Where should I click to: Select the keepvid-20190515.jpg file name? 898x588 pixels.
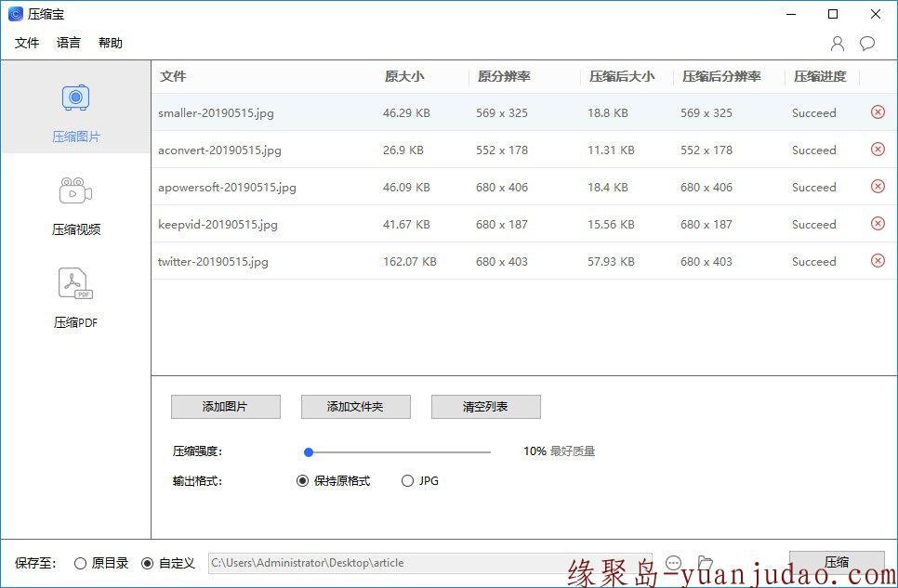218,225
